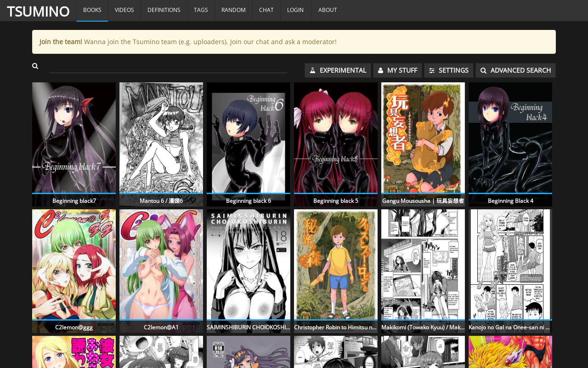Go to the Login page
Viewport: 588px width, 368px height.
[x=295, y=10]
